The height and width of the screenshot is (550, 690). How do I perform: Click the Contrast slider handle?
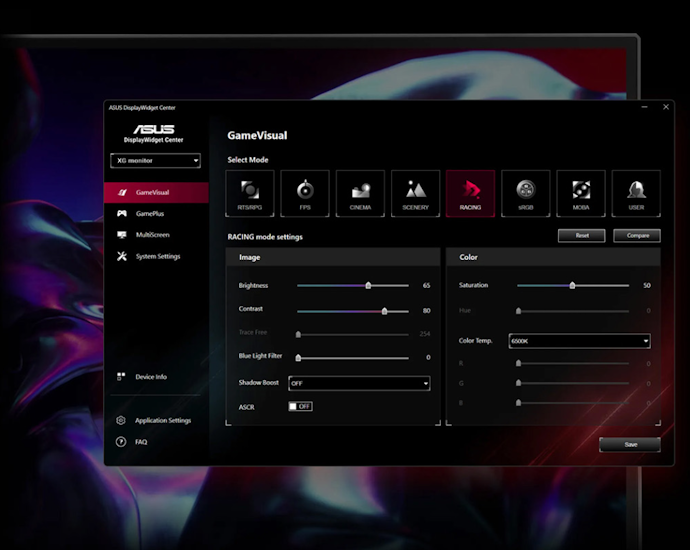385,311
